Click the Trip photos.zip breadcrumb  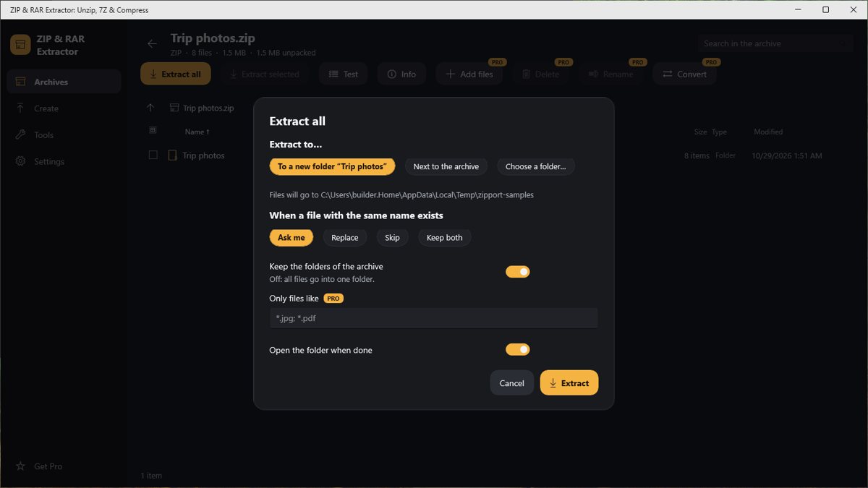point(202,108)
